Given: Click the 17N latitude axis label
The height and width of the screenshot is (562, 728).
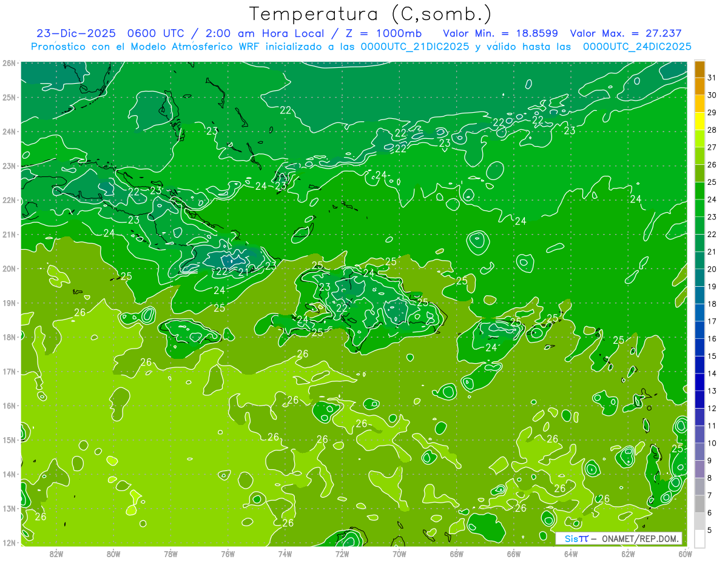Looking at the screenshot, I should pyautogui.click(x=8, y=371).
